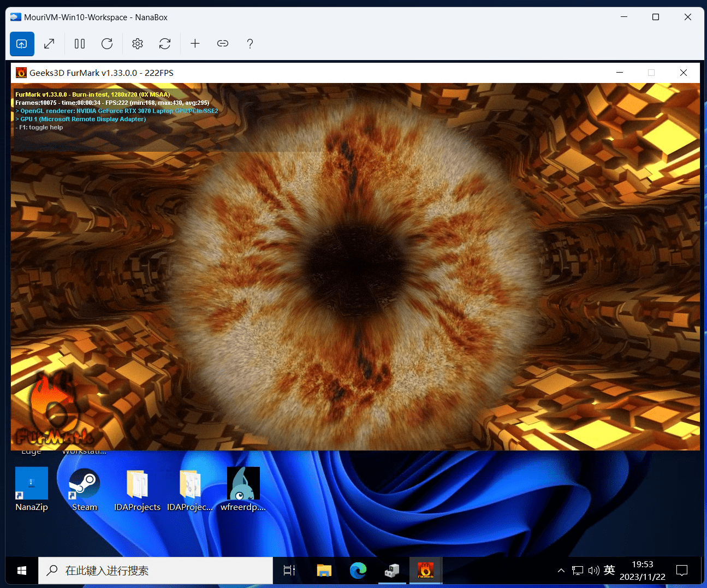
Task: Minimize the FurMark window
Action: [x=620, y=73]
